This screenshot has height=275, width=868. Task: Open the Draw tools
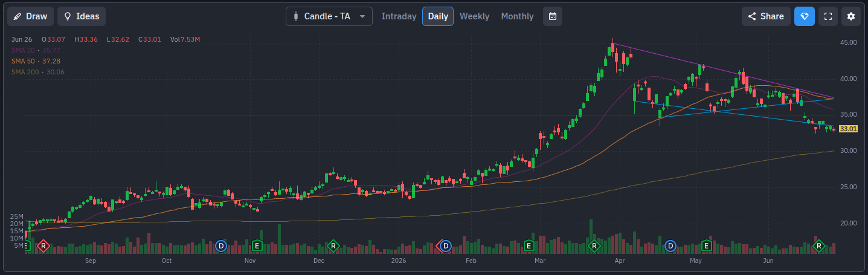30,16
